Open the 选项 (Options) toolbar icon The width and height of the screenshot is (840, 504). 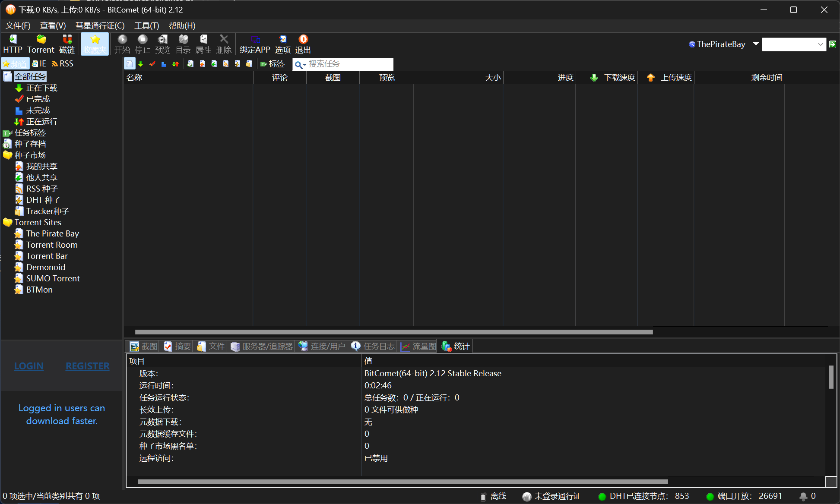pyautogui.click(x=282, y=44)
